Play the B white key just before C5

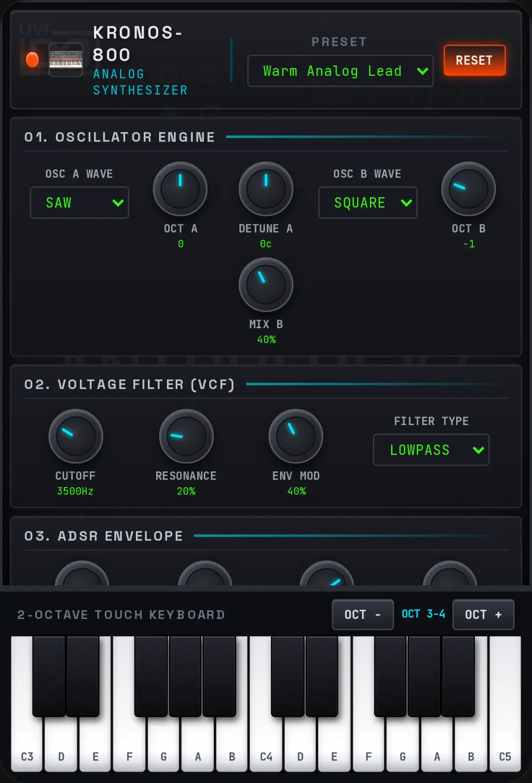coord(471,744)
